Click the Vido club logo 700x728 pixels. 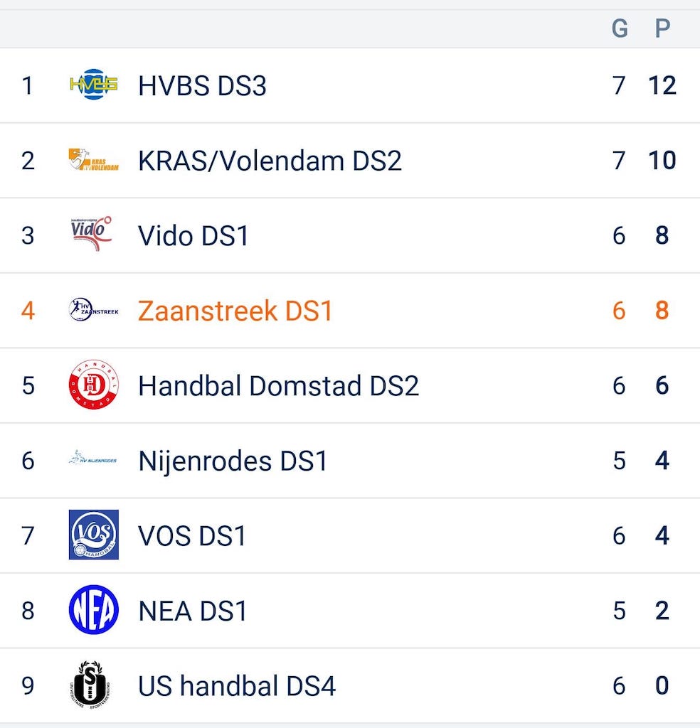coord(93,235)
